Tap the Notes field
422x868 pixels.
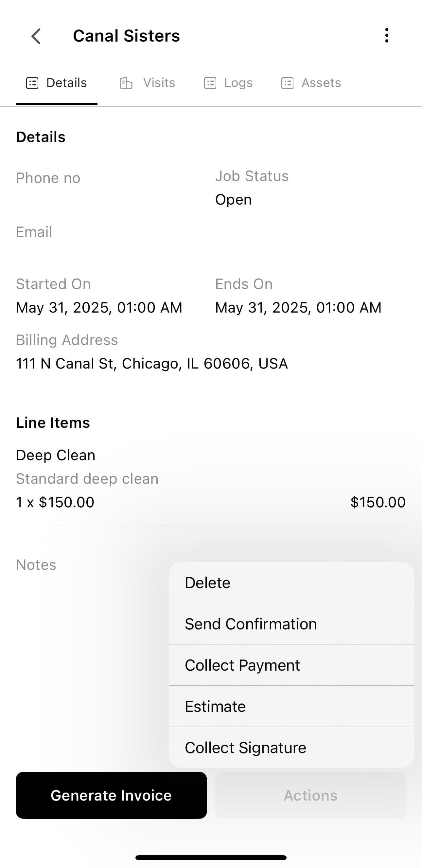pyautogui.click(x=36, y=565)
